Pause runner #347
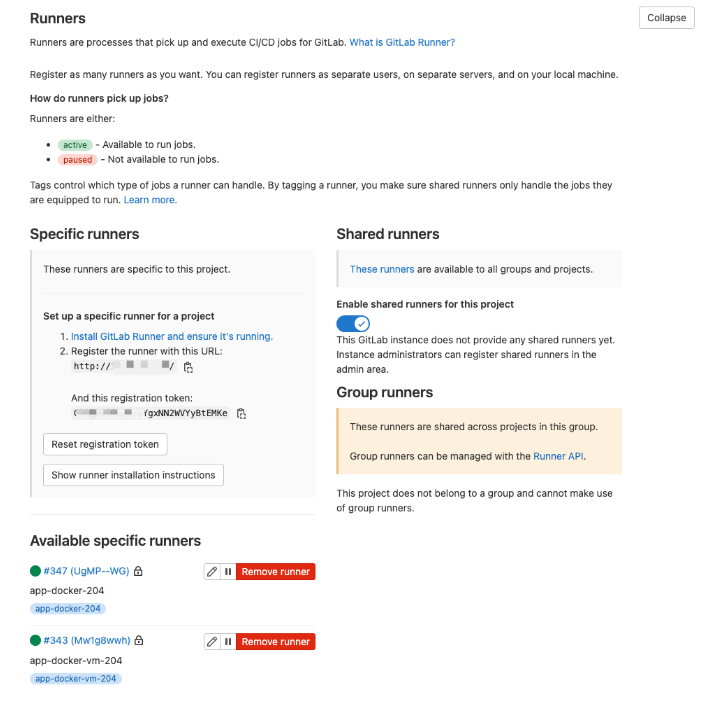This screenshot has width=708, height=707. point(228,572)
